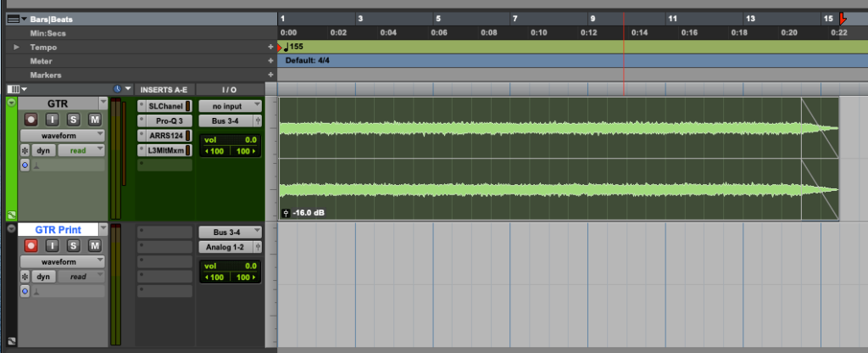Open the ARRS124 insert plug-in
This screenshot has width=868, height=353.
[x=165, y=135]
